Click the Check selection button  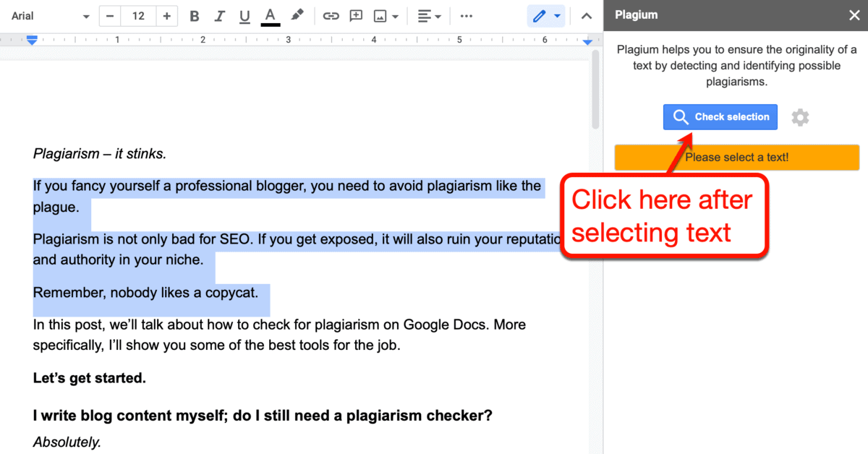[x=720, y=116]
